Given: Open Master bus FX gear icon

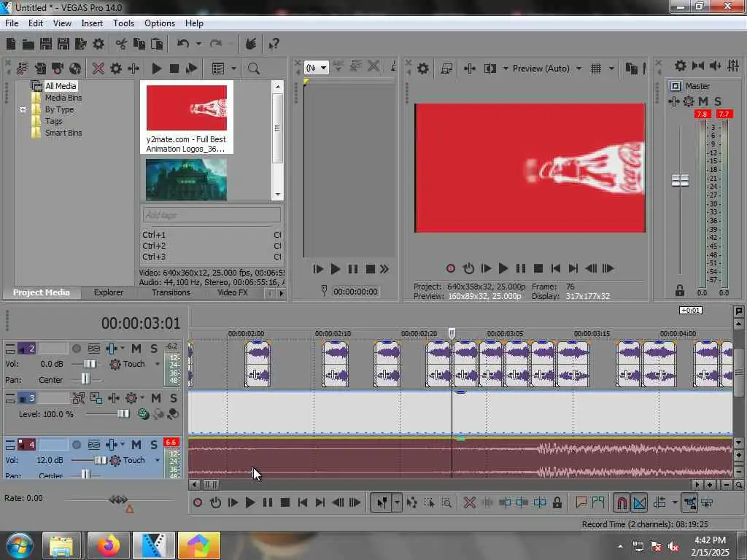Looking at the screenshot, I should click(689, 101).
